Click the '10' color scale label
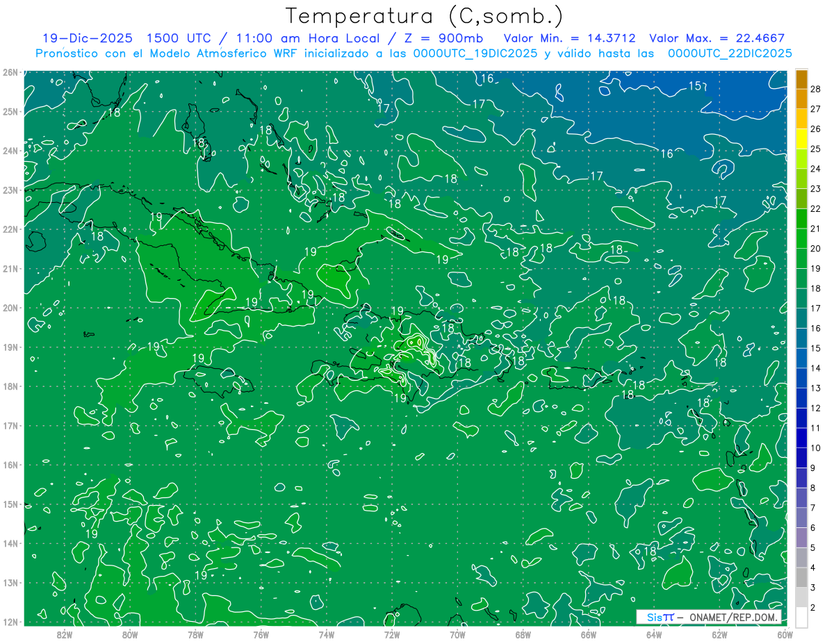 point(816,447)
